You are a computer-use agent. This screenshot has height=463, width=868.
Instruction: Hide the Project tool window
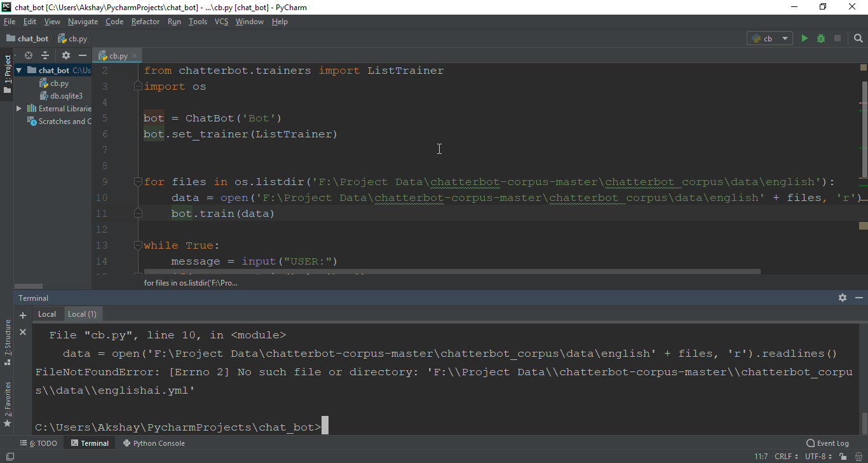(82, 55)
